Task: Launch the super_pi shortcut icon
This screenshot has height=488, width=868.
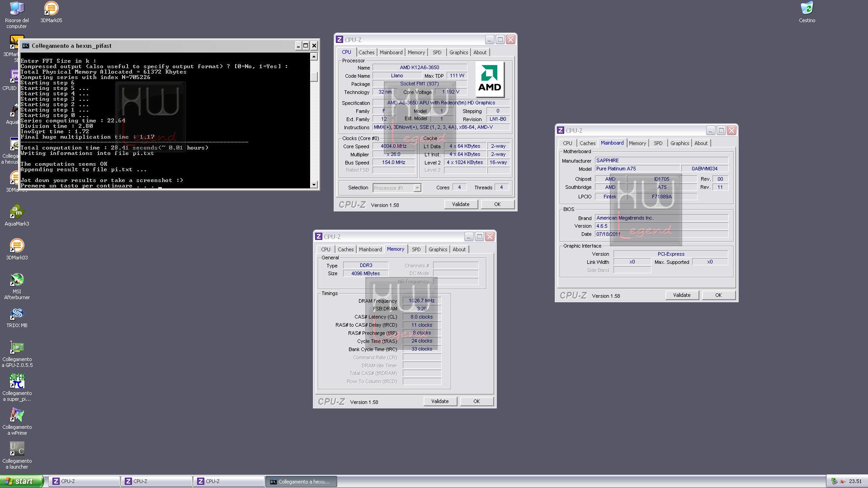Action: coord(17,388)
